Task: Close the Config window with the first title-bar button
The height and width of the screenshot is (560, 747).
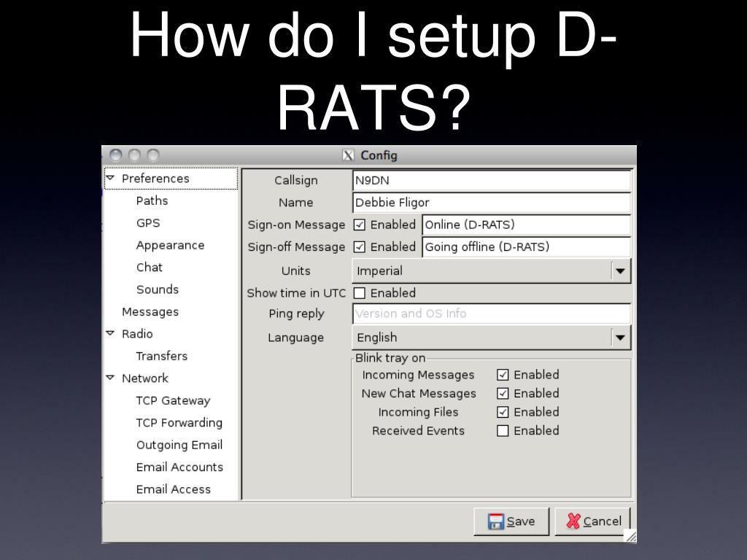Action: tap(116, 155)
